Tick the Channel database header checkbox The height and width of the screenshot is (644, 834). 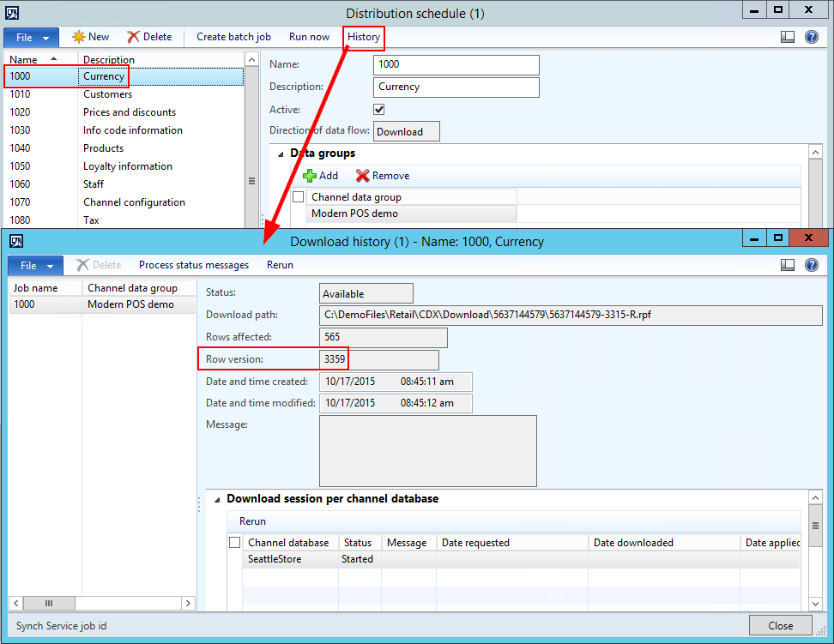[234, 543]
